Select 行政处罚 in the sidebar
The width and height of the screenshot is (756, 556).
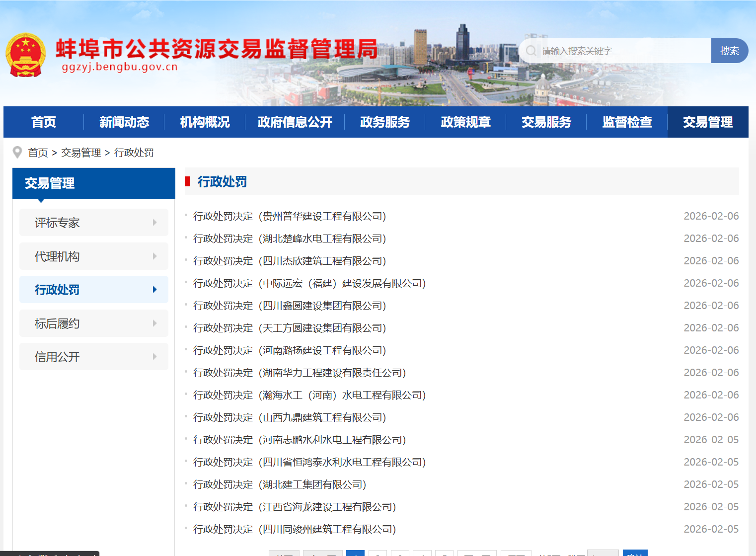94,290
